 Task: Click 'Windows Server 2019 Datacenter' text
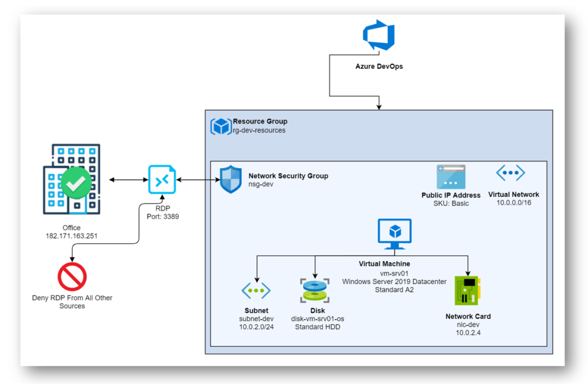click(394, 282)
